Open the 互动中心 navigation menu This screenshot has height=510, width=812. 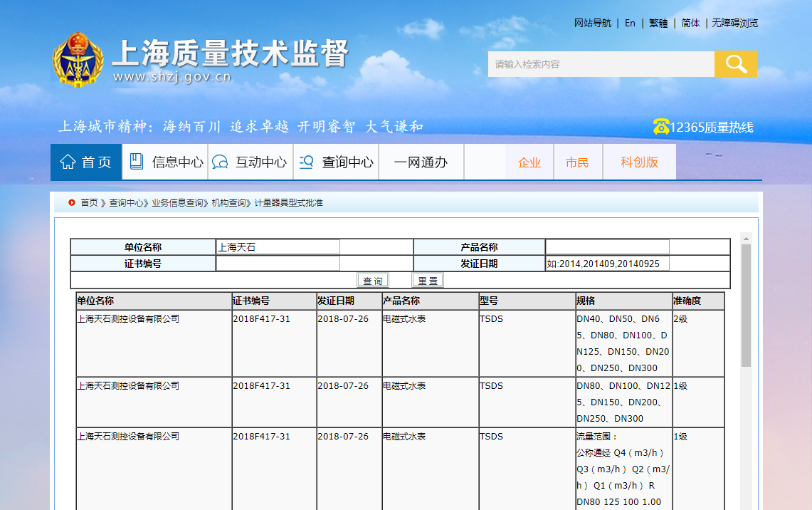[251, 162]
